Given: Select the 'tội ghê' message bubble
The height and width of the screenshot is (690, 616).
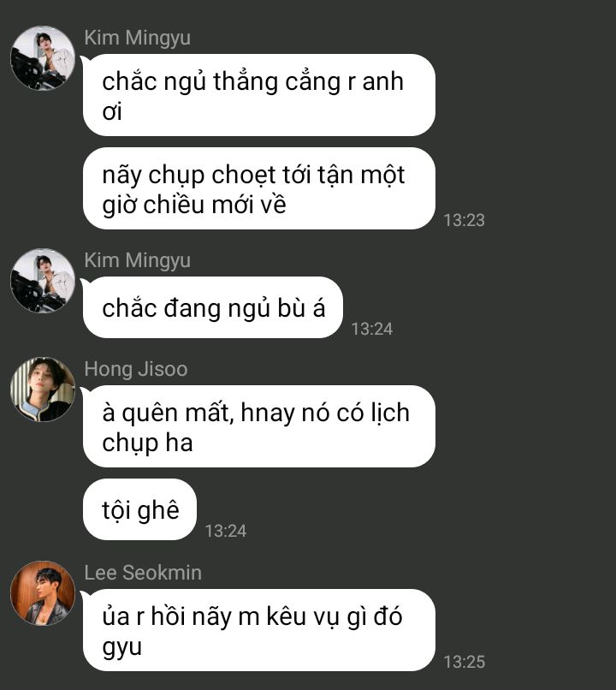Looking at the screenshot, I should [x=139, y=509].
